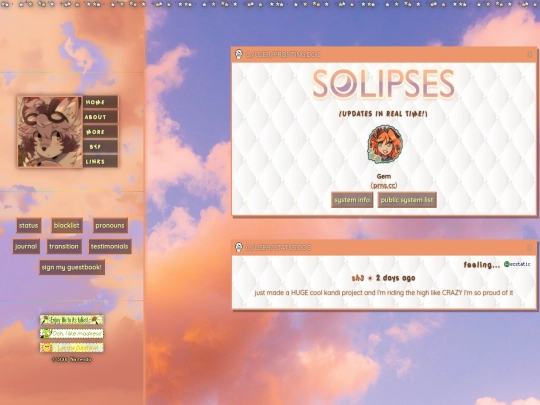Click the FRONTING.DOC title text
This screenshot has width=540, height=405.
pos(283,54)
